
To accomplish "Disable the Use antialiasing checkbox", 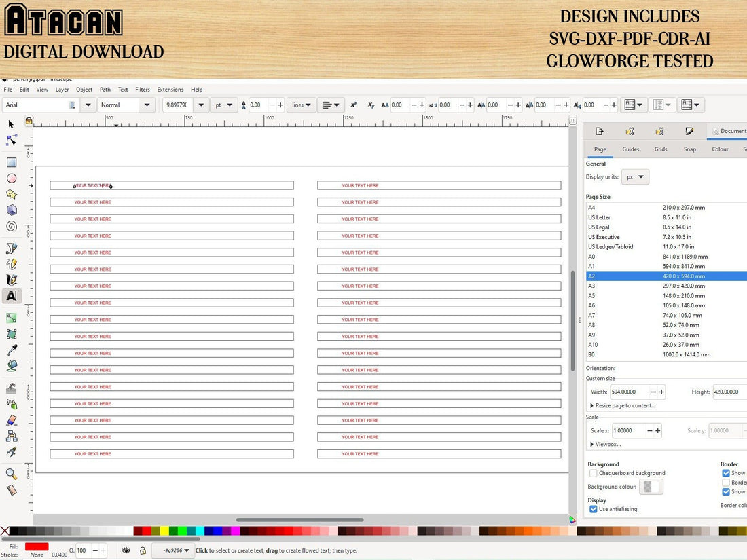I will click(594, 509).
